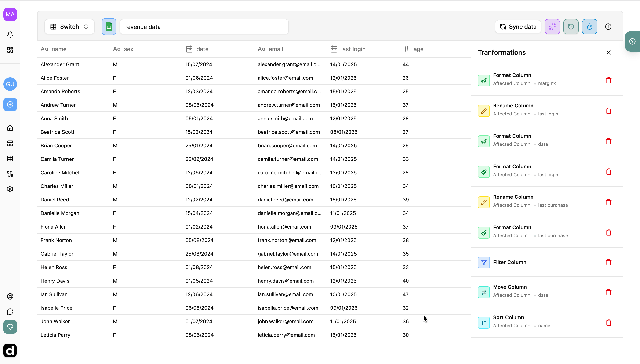Open the help question mark tab
640x364 pixels.
click(632, 41)
